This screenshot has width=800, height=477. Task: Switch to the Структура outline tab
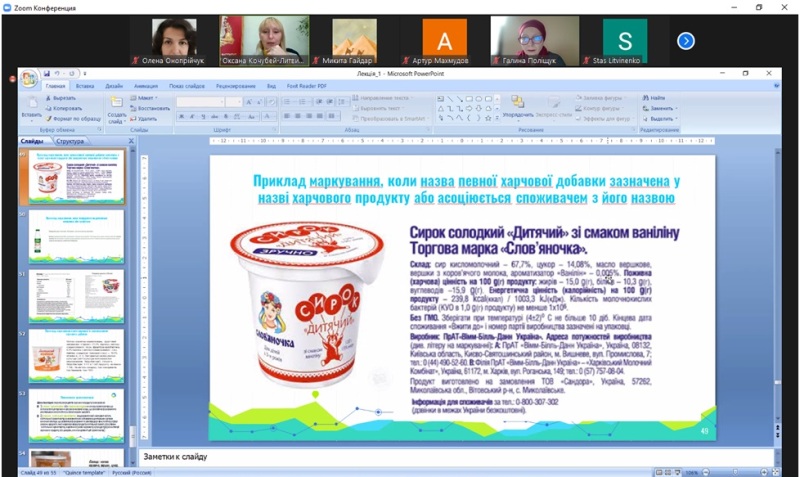[71, 141]
